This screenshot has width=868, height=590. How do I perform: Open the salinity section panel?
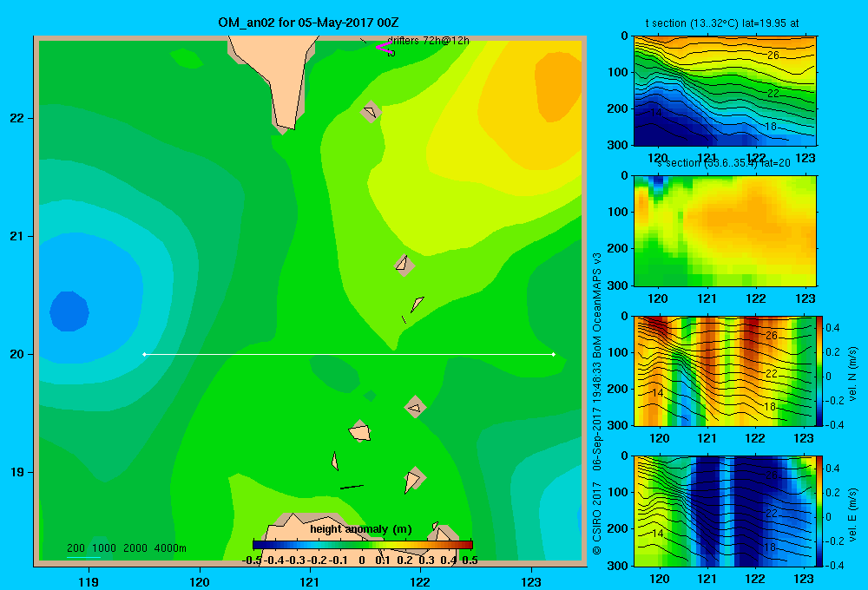pos(725,231)
